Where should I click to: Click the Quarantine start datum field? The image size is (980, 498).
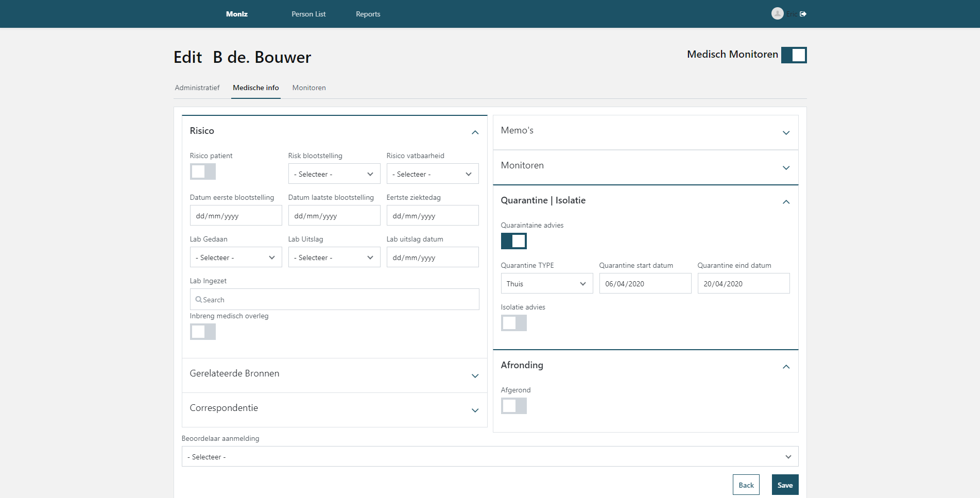[645, 284]
